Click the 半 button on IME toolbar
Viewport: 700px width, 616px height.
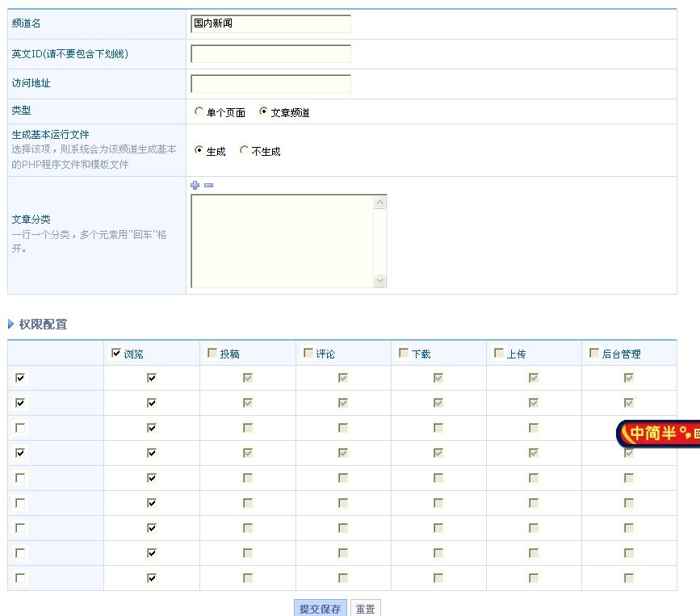[x=669, y=433]
